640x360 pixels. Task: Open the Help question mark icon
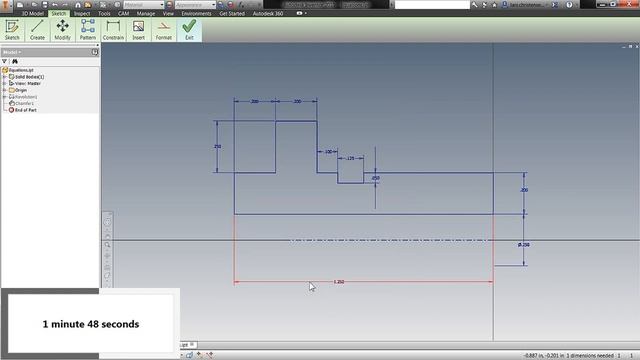569,5
